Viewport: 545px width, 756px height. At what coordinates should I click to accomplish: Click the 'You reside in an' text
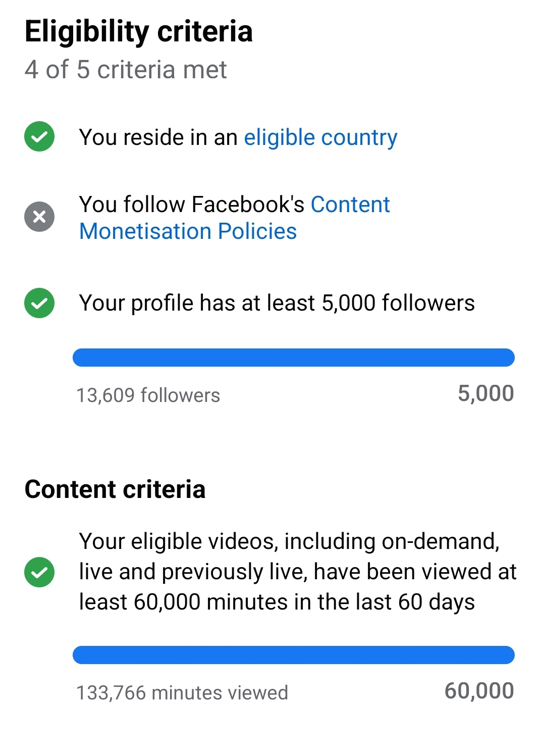click(x=158, y=137)
